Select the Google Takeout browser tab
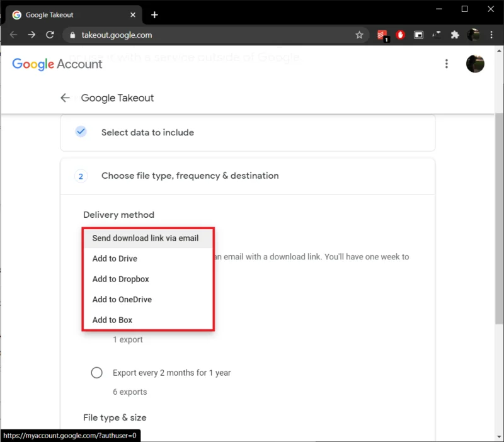The height and width of the screenshot is (442, 504). tap(74, 14)
